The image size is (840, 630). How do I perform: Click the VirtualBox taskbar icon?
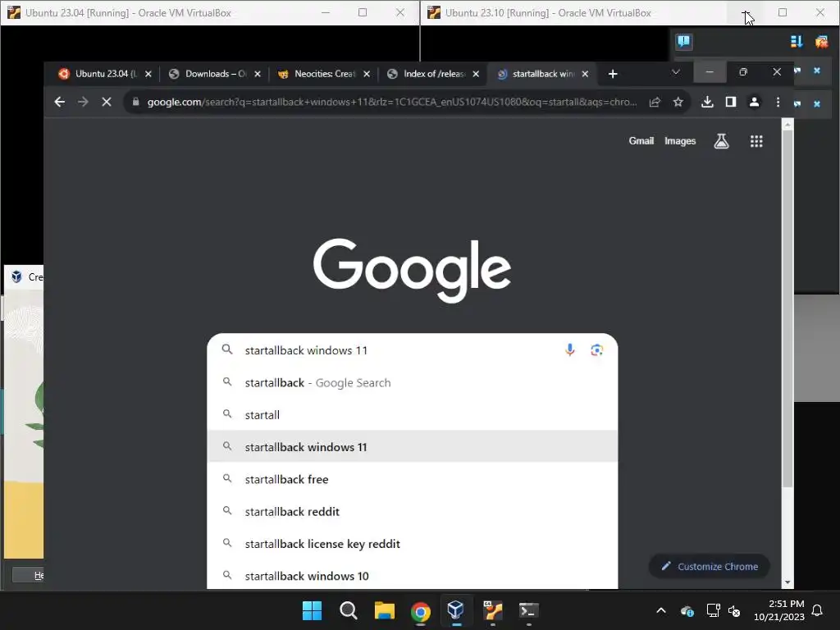coord(456,609)
